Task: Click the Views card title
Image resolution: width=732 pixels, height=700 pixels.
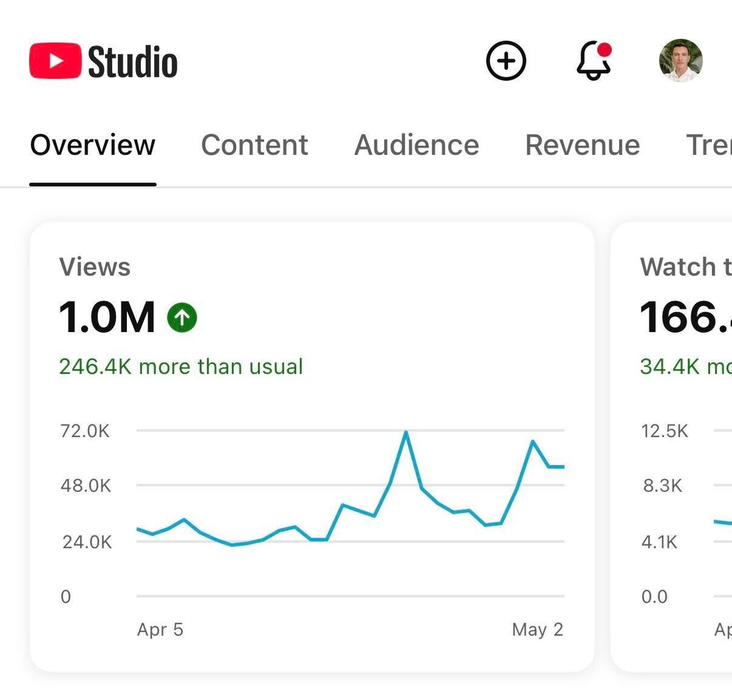Action: (x=95, y=267)
